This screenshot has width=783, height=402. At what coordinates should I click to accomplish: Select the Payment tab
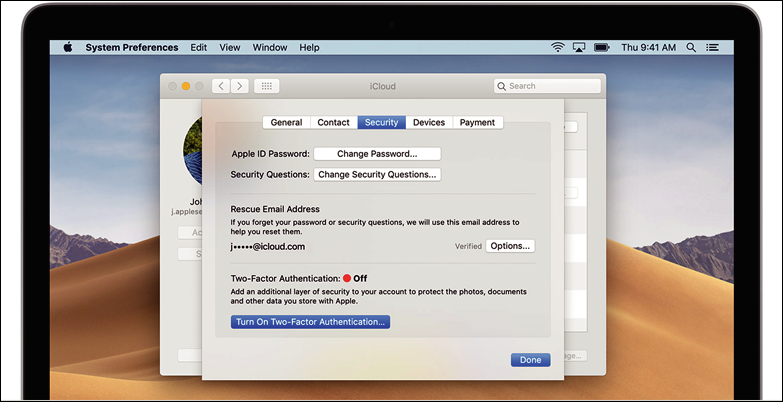tap(477, 122)
